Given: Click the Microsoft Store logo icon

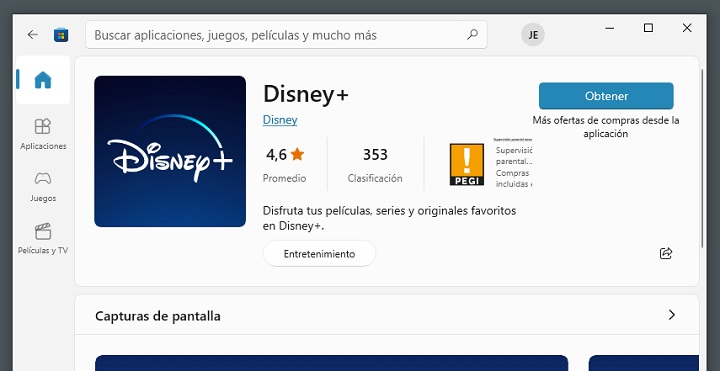Looking at the screenshot, I should click(x=61, y=35).
